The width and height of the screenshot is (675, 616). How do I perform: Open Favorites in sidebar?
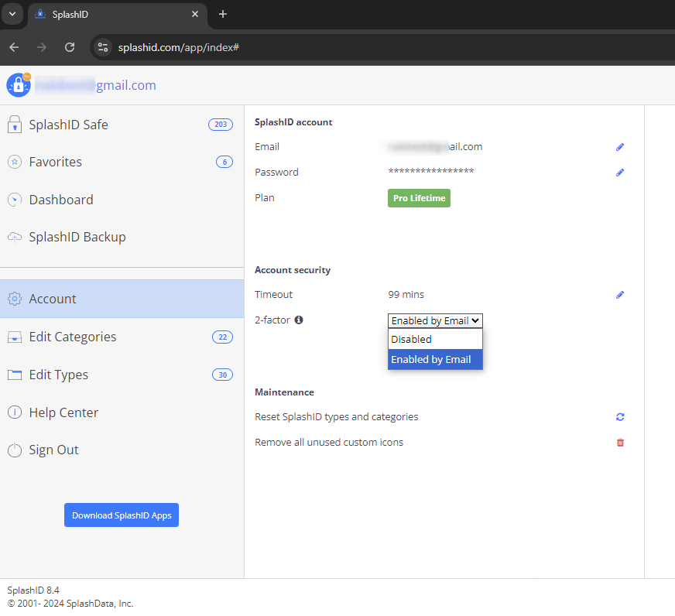tap(122, 162)
